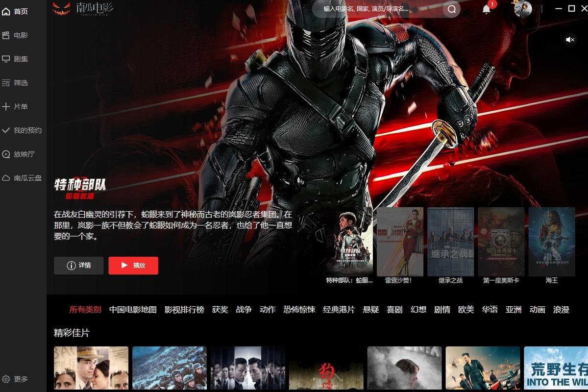Viewport: 588px width, 392px height.
Task: Click the 详情 details button
Action: pyautogui.click(x=78, y=266)
